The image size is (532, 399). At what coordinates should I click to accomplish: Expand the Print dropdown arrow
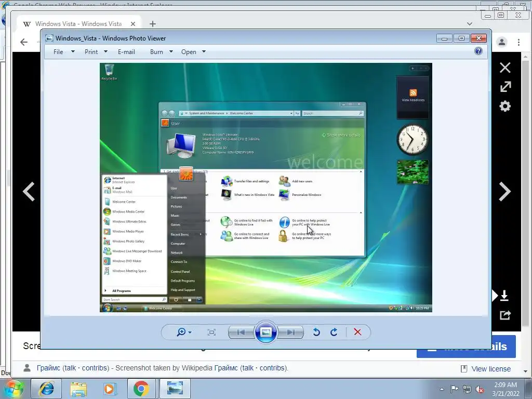105,51
